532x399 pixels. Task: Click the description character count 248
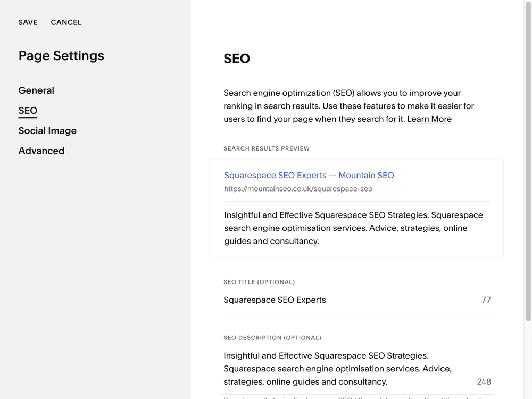pos(484,382)
